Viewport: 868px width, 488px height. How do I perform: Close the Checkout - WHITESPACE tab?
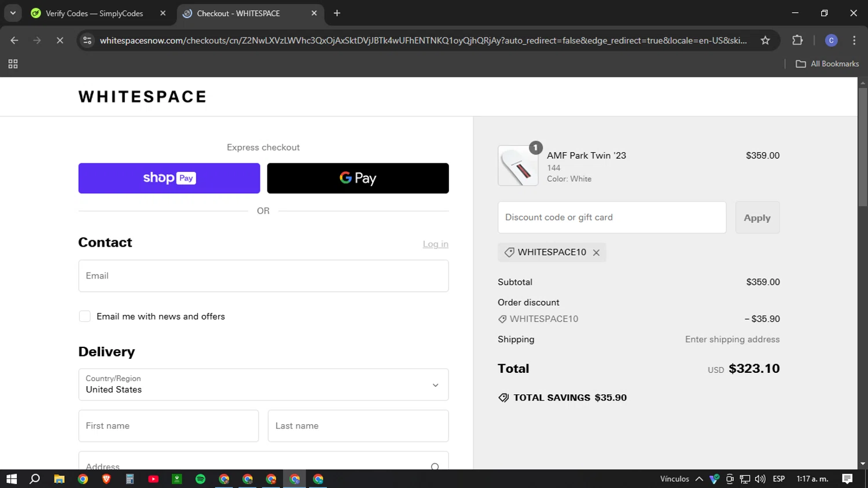point(314,13)
